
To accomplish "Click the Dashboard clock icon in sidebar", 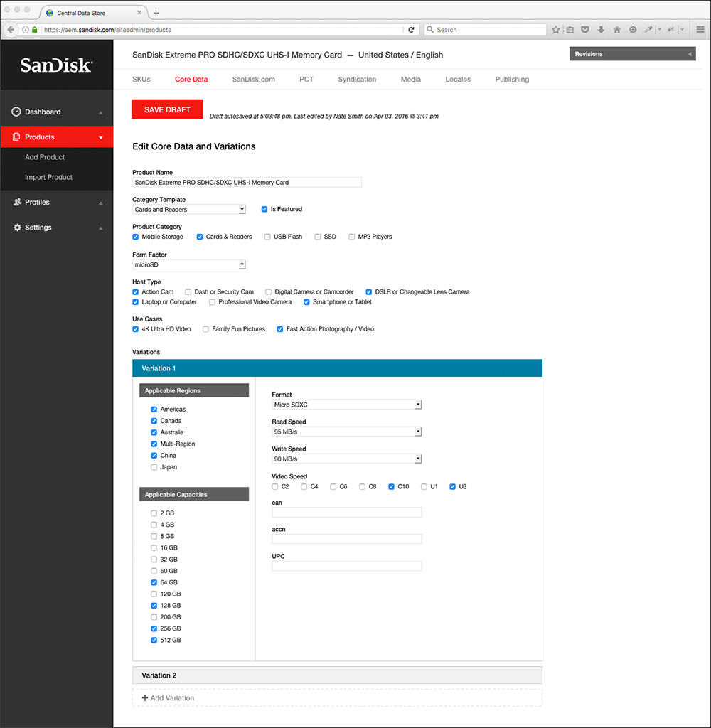I will point(16,112).
